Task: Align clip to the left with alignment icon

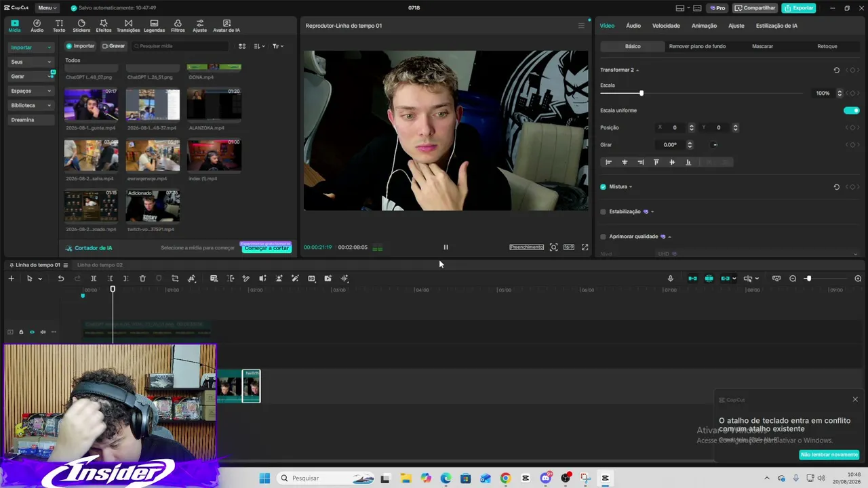Action: (x=608, y=162)
